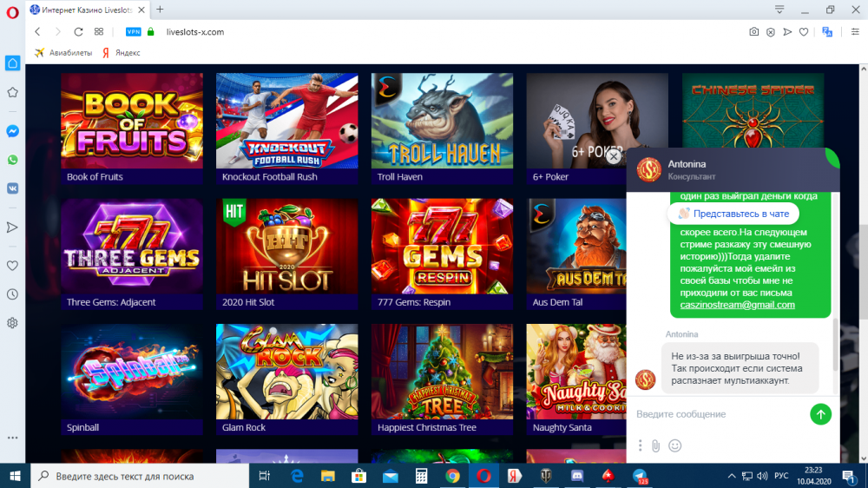868x488 pixels.
Task: Open the Авиабилеты bookmark
Action: click(63, 53)
